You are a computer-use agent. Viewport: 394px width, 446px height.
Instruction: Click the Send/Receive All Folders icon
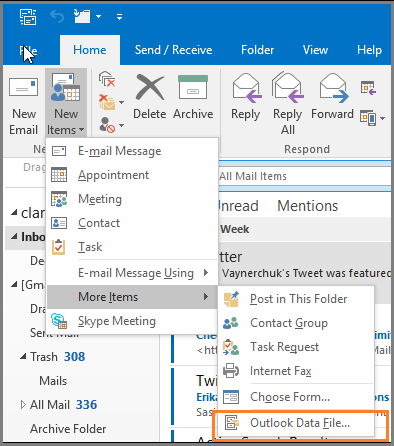[x=28, y=17]
